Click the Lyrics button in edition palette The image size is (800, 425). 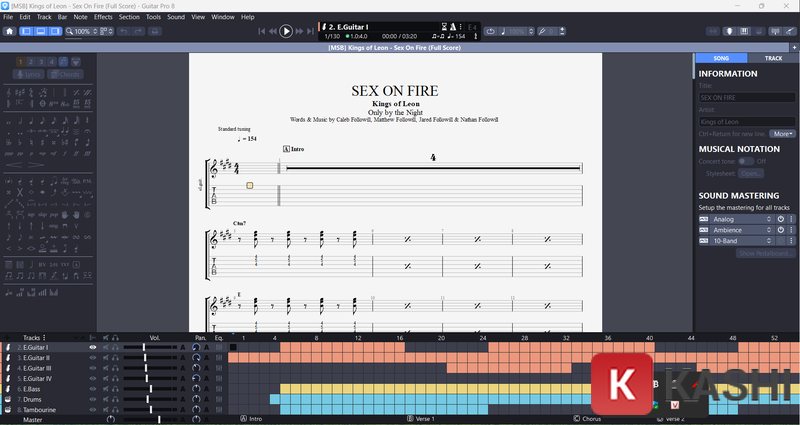(29, 74)
